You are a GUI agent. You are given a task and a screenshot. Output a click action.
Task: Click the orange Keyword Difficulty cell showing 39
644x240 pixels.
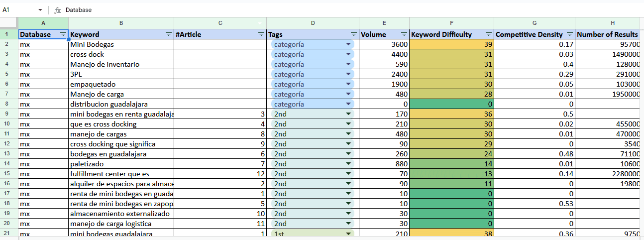(x=451, y=44)
